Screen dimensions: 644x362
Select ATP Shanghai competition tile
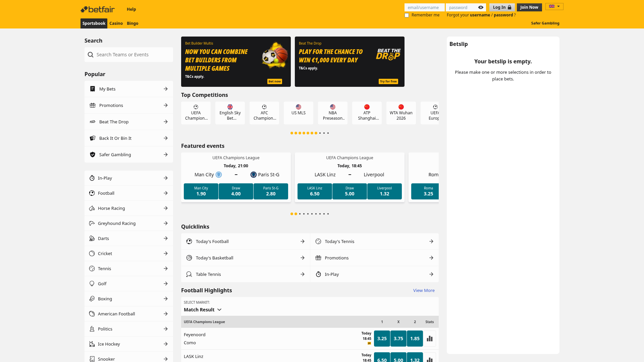tap(367, 113)
